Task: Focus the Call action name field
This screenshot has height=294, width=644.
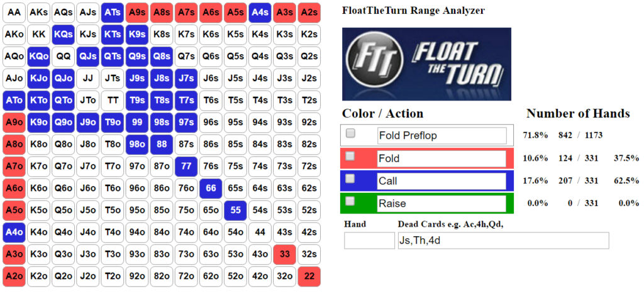Action: 442,181
